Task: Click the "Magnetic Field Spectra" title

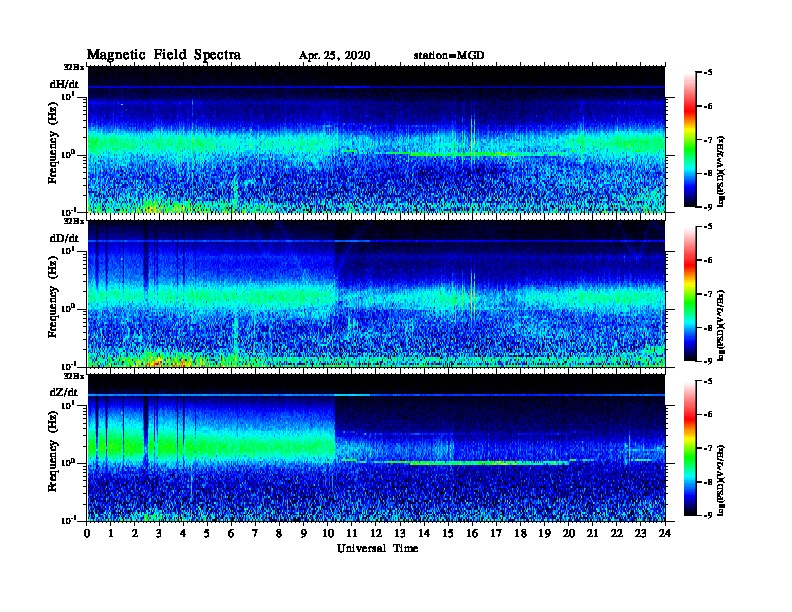Action: (x=164, y=55)
